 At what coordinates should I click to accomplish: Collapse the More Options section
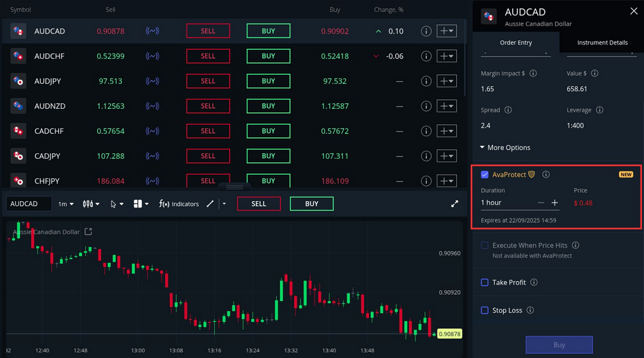tap(505, 148)
